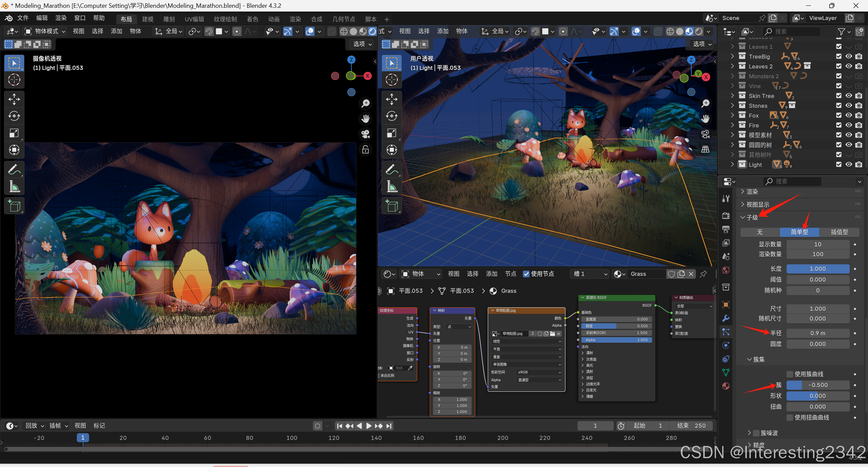Hide the Fox collection in viewport

pos(849,116)
